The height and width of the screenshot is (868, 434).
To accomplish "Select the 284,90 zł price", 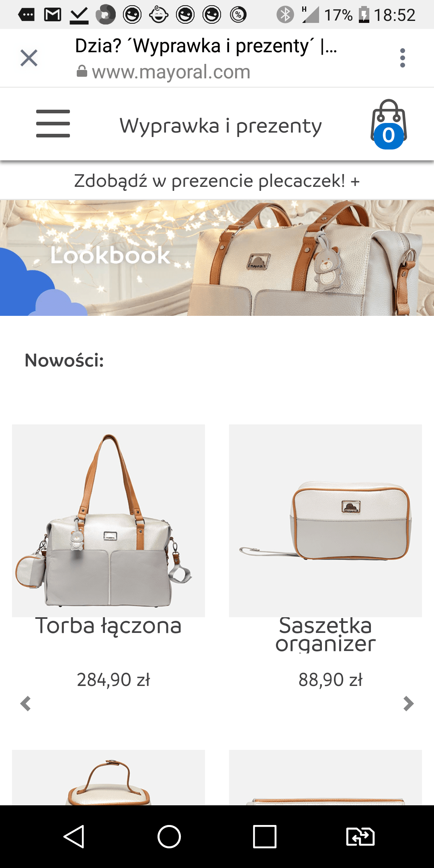I will tap(113, 680).
